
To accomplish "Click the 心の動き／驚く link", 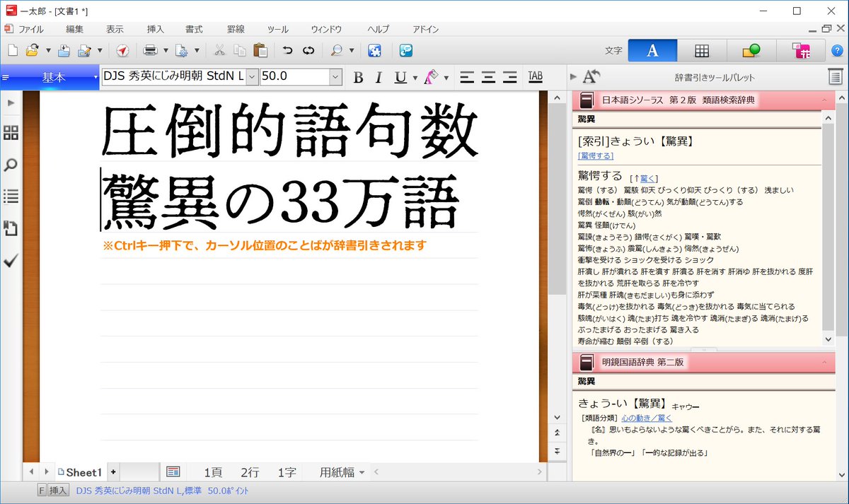I will (647, 418).
